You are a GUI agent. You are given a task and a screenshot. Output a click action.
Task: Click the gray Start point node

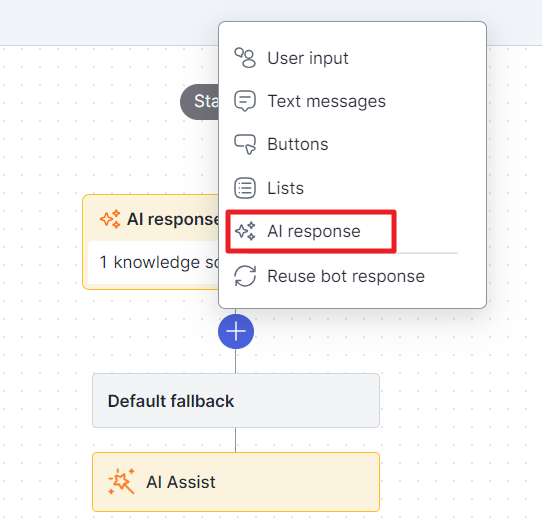(x=199, y=102)
